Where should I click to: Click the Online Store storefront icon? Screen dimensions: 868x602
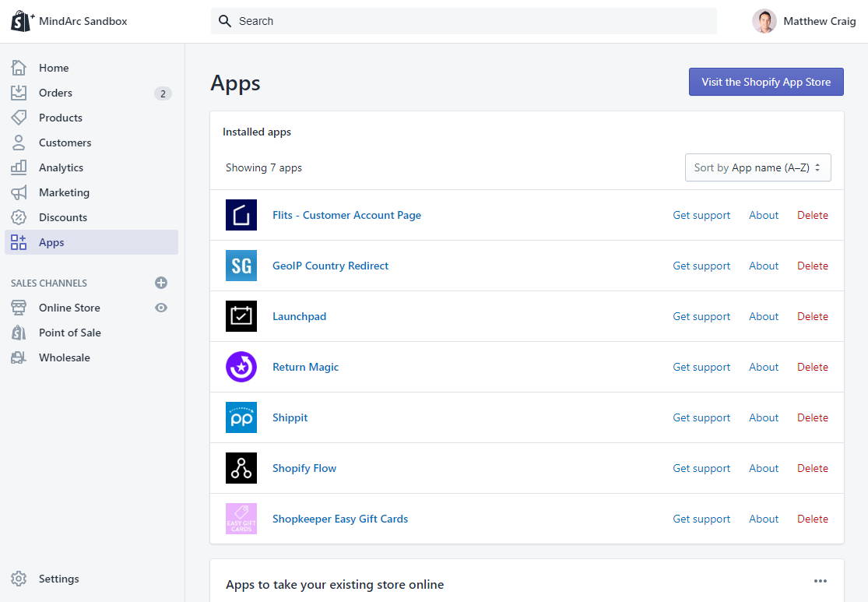(19, 308)
